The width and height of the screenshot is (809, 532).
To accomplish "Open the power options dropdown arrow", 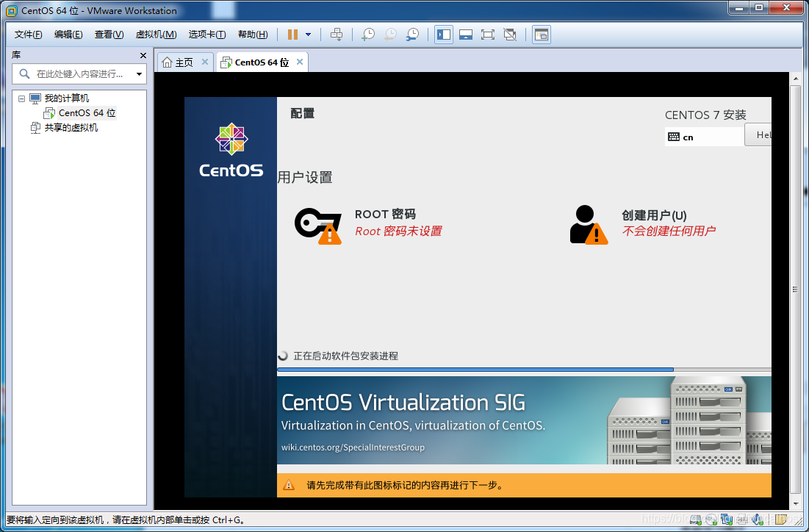I will click(308, 35).
